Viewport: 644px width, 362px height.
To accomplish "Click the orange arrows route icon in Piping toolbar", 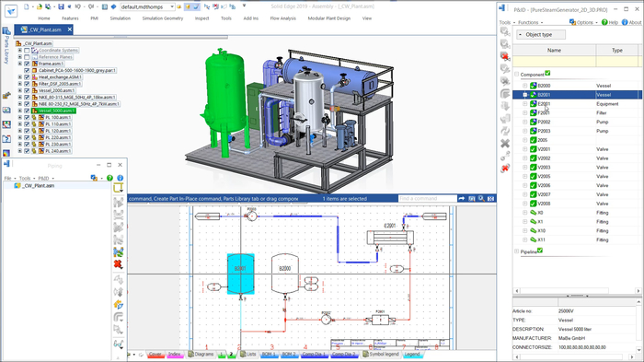I will [x=119, y=305].
